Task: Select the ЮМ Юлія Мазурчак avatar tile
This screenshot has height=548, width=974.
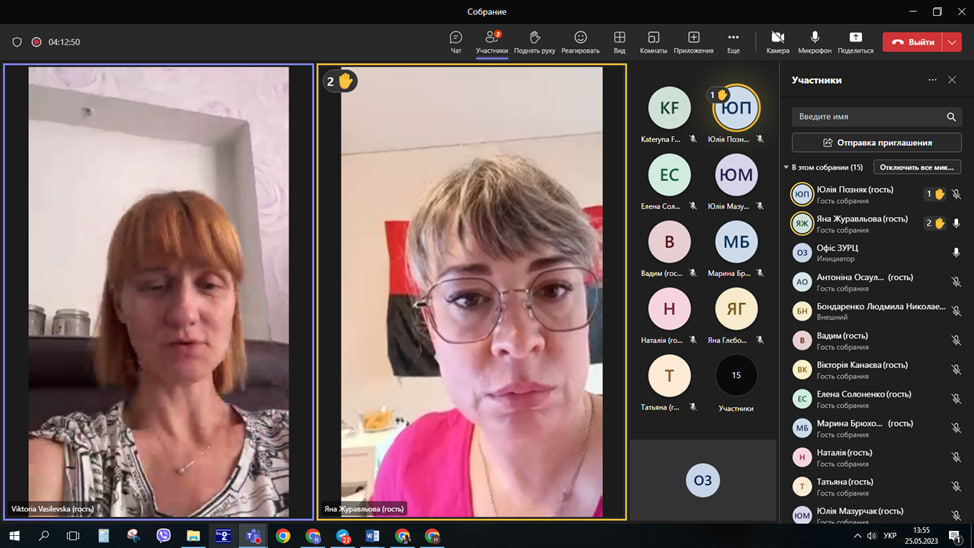Action: tap(736, 175)
